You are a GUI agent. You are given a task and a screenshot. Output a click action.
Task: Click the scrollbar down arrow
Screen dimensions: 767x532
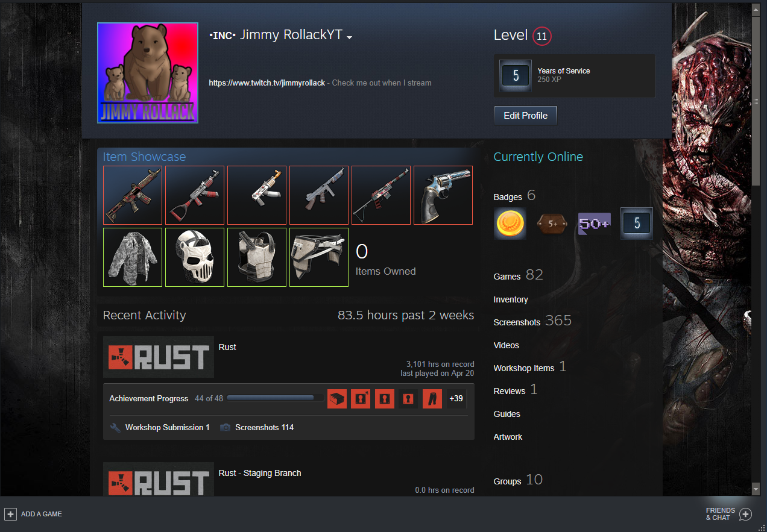[756, 489]
